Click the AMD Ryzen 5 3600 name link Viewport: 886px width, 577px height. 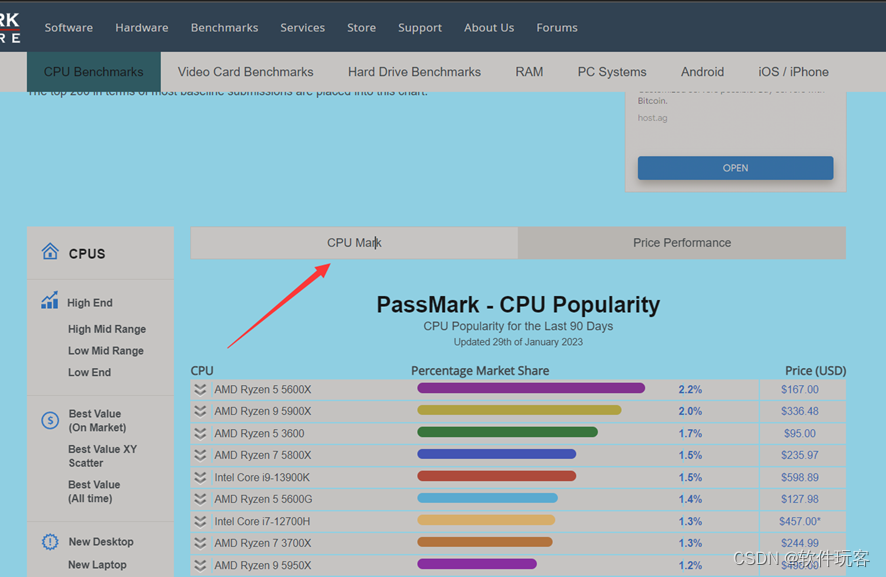click(x=259, y=433)
